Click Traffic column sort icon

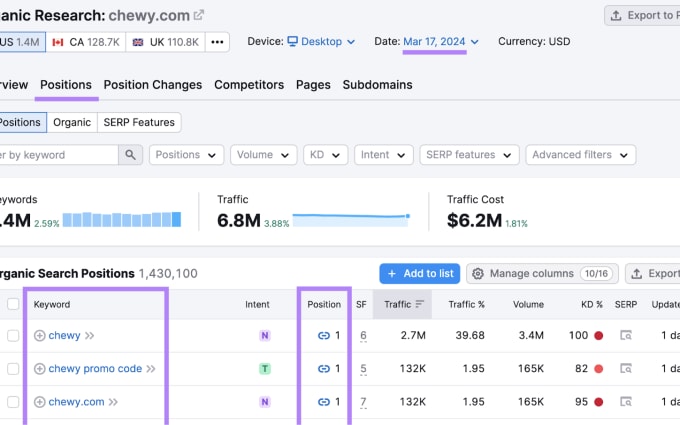(419, 304)
